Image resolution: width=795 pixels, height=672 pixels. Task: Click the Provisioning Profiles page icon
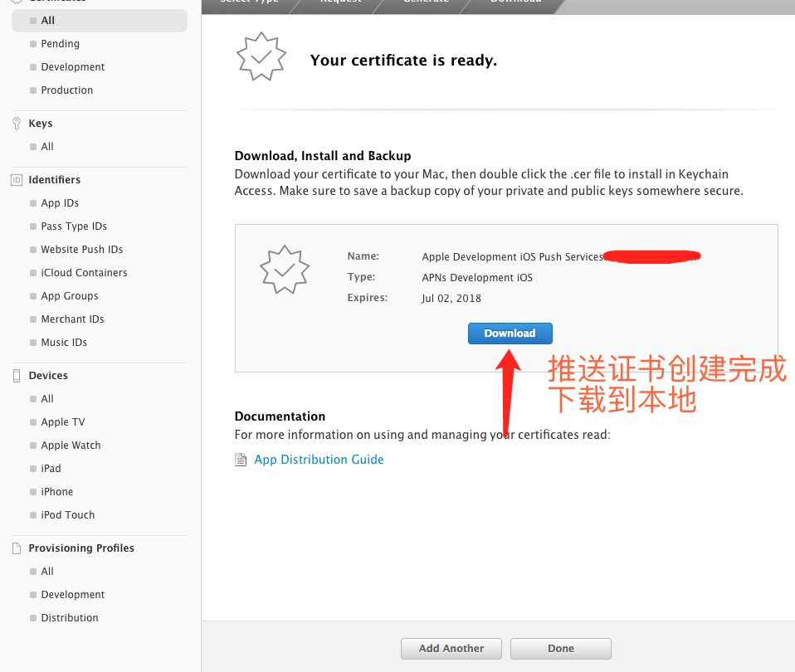[x=17, y=548]
